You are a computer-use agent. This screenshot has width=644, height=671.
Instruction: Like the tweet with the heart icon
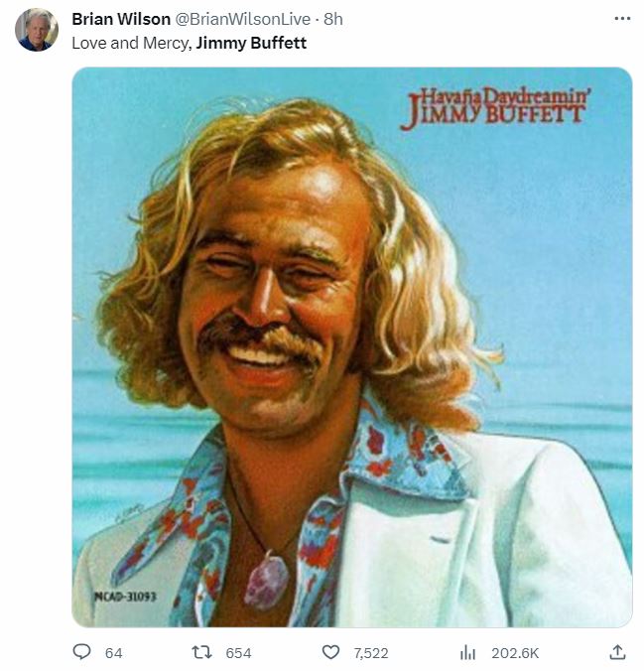pyautogui.click(x=330, y=652)
